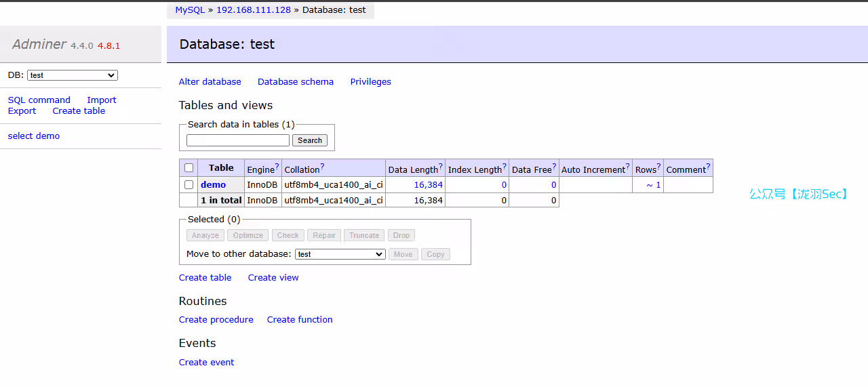Click the help question mark beside Collation
Image resolution: width=868 pixels, height=387 pixels.
tap(322, 167)
